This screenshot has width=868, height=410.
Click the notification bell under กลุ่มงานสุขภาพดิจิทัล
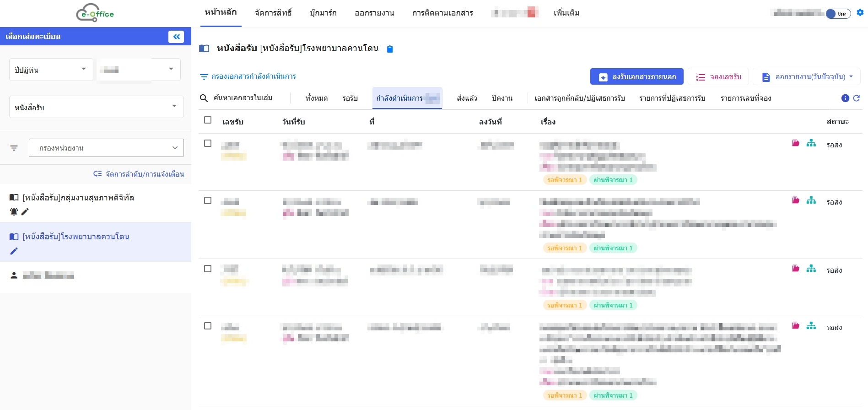[x=14, y=211]
